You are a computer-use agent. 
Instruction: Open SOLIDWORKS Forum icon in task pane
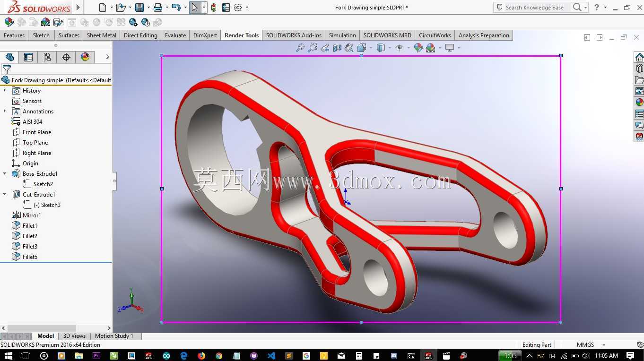click(x=639, y=125)
